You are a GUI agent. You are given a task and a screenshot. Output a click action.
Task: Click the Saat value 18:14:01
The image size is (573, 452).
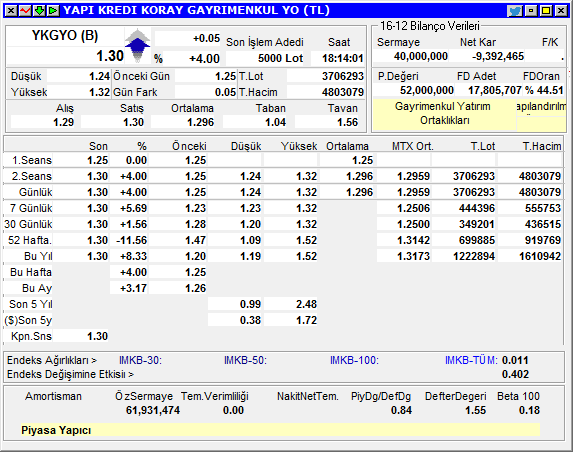[x=342, y=58]
